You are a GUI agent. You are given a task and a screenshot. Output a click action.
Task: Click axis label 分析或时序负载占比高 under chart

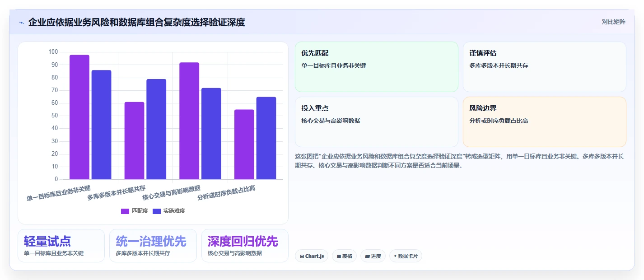pos(227,193)
